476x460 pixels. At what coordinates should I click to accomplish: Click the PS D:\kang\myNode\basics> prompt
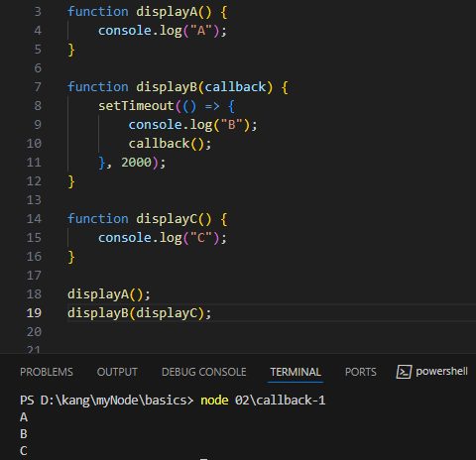coord(107,401)
